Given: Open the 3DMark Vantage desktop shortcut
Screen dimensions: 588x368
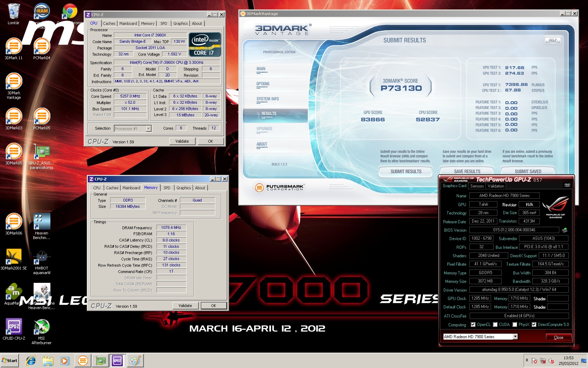Looking at the screenshot, I should point(13,86).
